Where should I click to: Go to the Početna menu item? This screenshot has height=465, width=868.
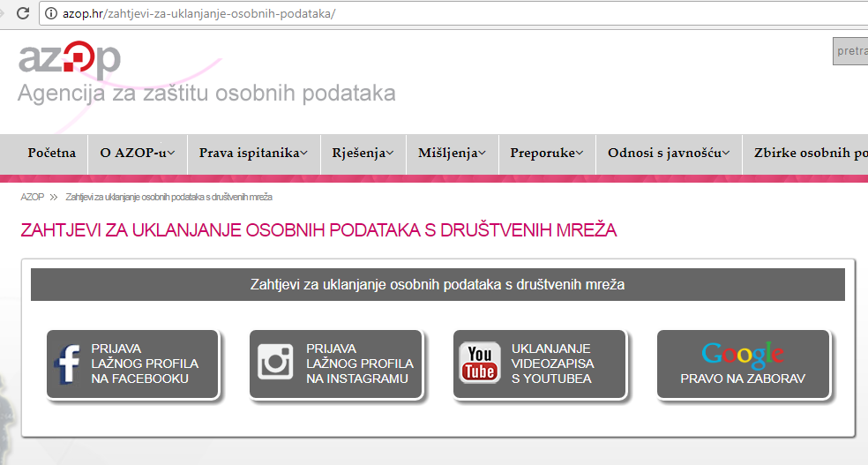52,154
